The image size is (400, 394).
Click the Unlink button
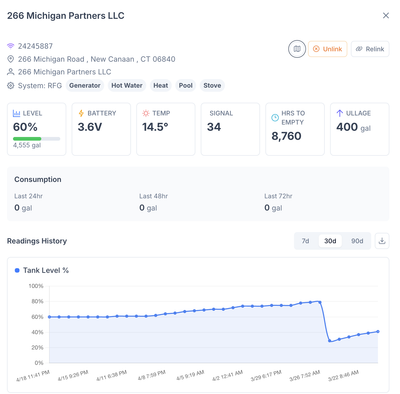pos(328,49)
